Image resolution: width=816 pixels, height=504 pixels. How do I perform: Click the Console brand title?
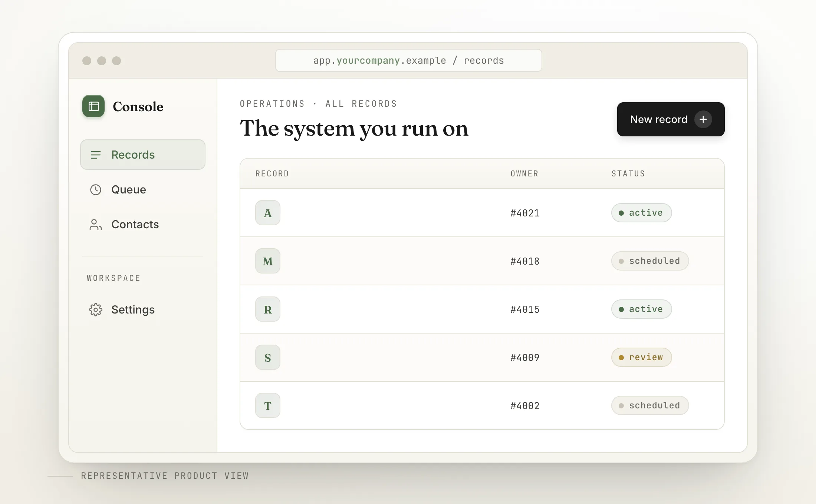click(x=138, y=107)
